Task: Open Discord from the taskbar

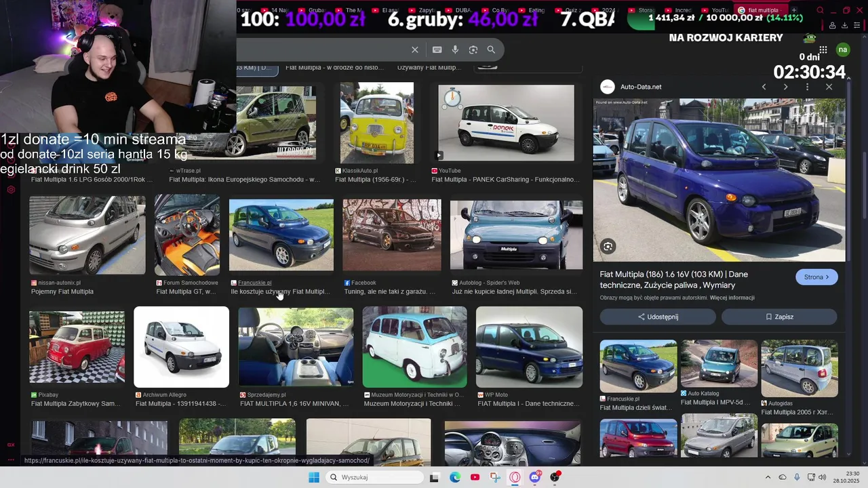Action: [535, 477]
